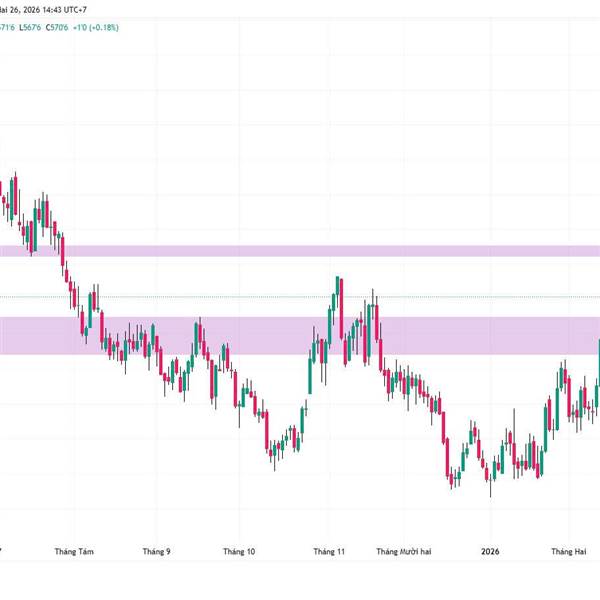
Task: Click the low price value L567'6
Action: pyautogui.click(x=30, y=28)
